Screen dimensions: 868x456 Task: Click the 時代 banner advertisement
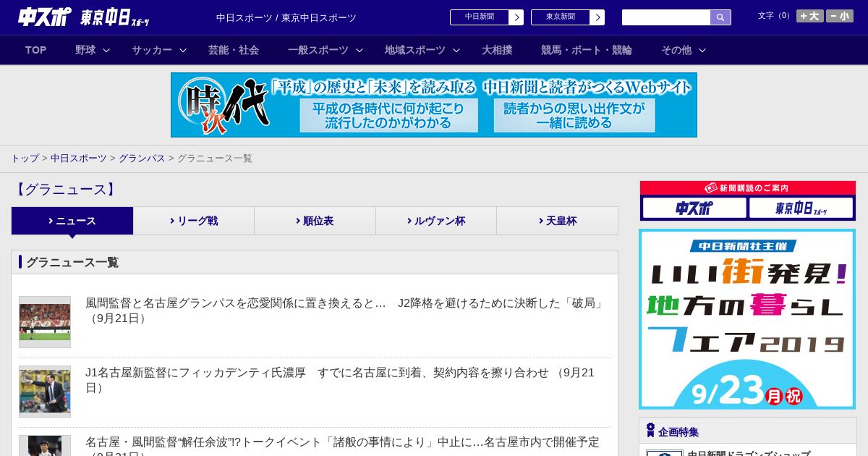tap(434, 105)
